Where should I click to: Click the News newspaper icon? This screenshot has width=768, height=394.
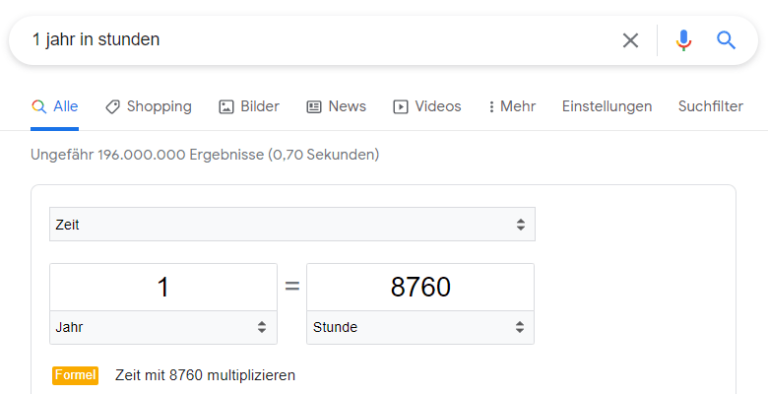tap(314, 106)
